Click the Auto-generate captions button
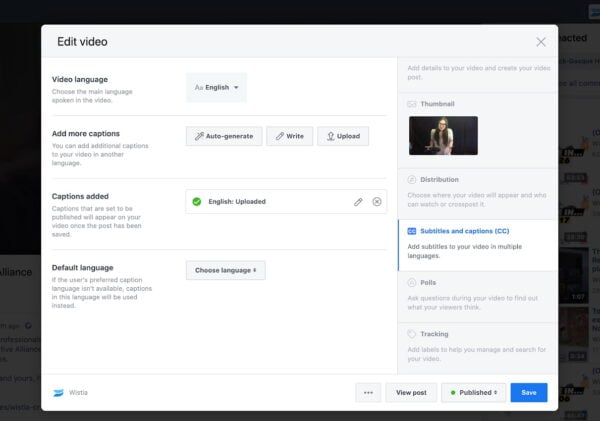 (x=224, y=137)
